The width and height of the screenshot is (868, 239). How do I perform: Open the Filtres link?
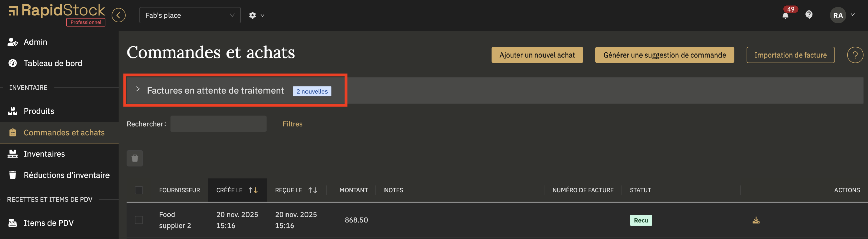tap(293, 124)
